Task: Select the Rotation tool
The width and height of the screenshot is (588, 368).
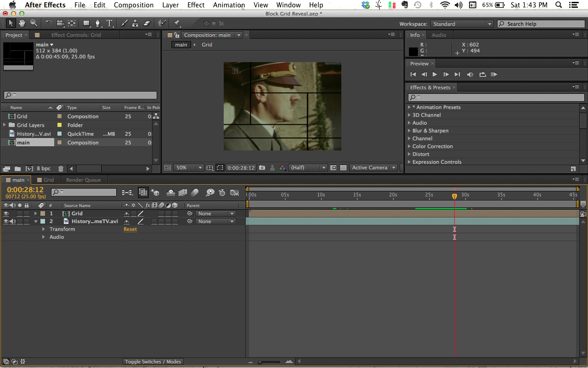Action: [49, 23]
